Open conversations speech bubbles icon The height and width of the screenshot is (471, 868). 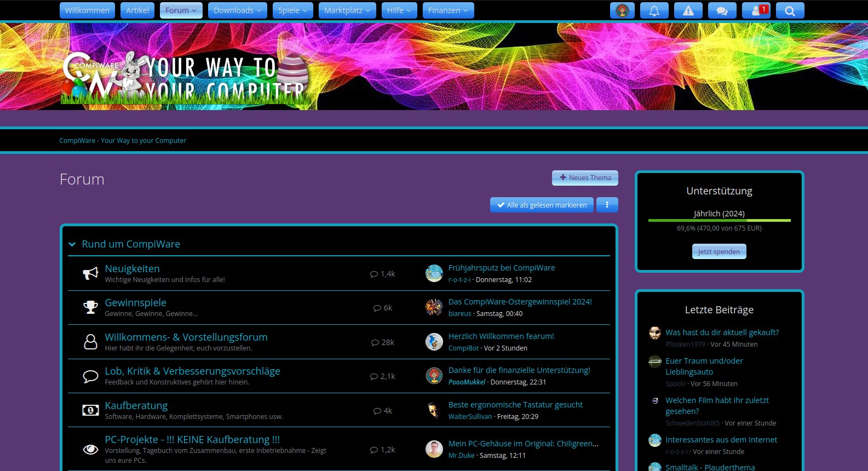722,10
